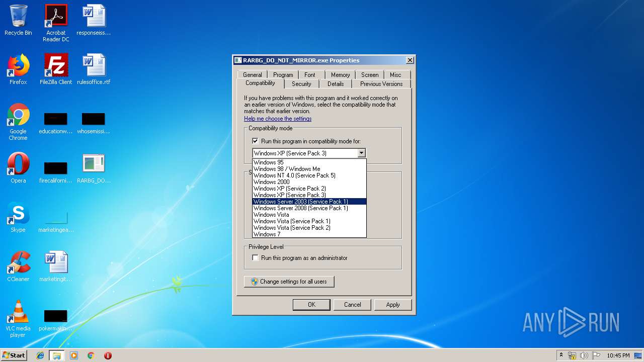Screen dimensions: 644x362
Task: Choose Windows 95 from the list
Action: pyautogui.click(x=309, y=162)
